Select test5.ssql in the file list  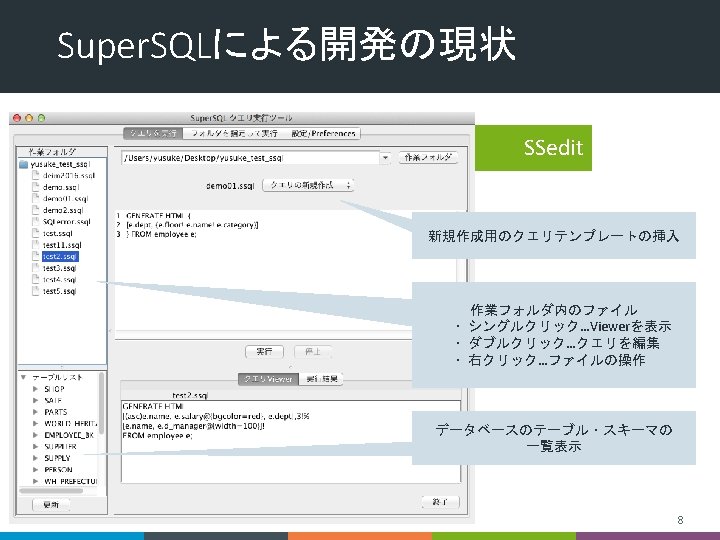(59, 291)
